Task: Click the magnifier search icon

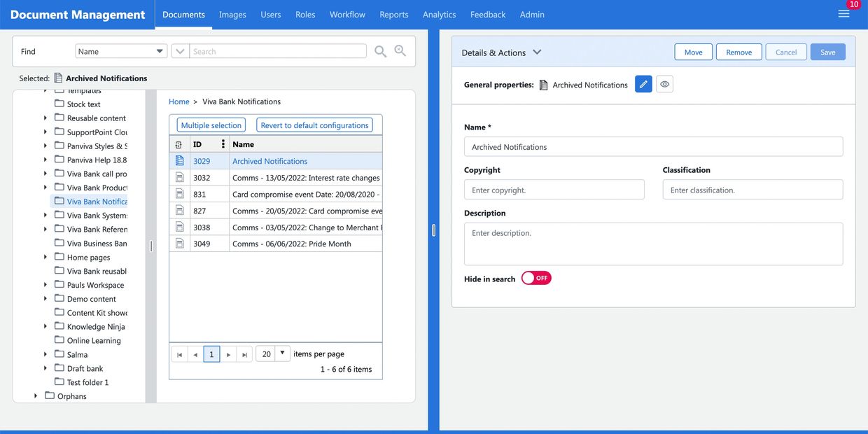Action: point(380,51)
